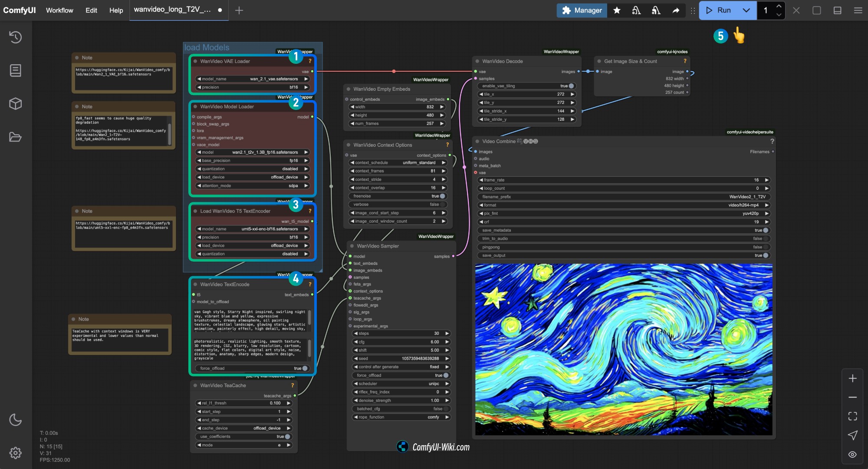
Task: Open the workflows list sidebar icon
Action: (16, 70)
